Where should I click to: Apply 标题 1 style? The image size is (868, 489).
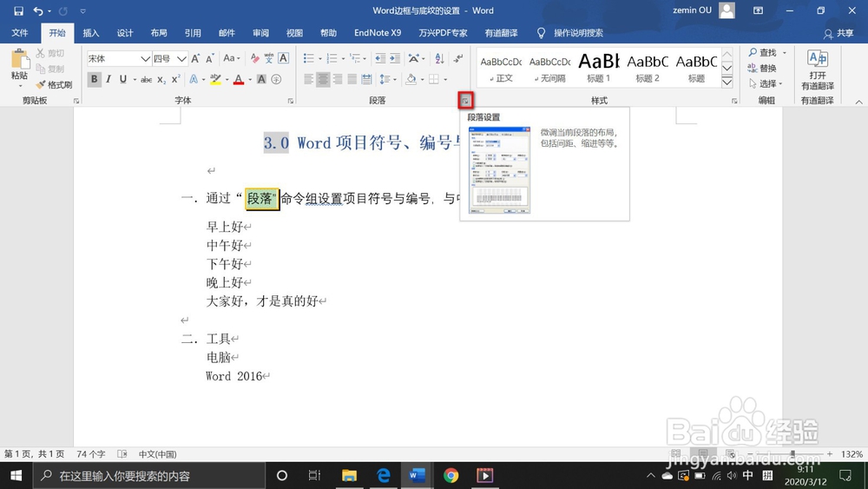tap(598, 67)
